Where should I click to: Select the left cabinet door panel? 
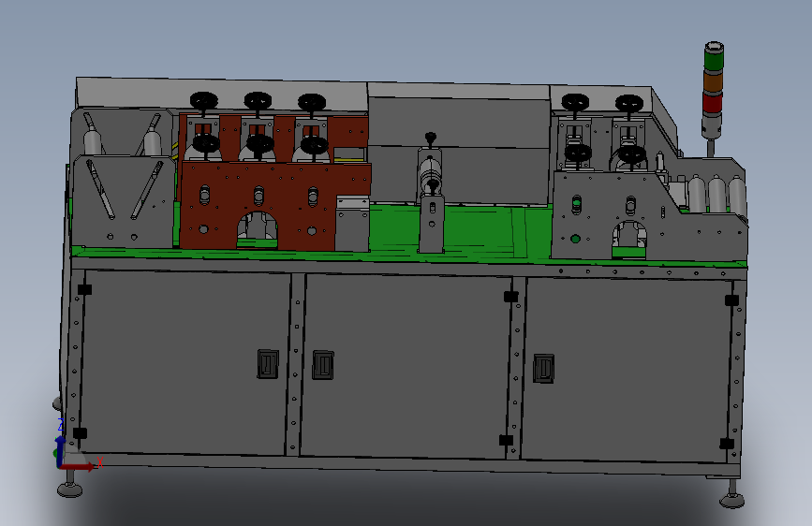point(185,363)
